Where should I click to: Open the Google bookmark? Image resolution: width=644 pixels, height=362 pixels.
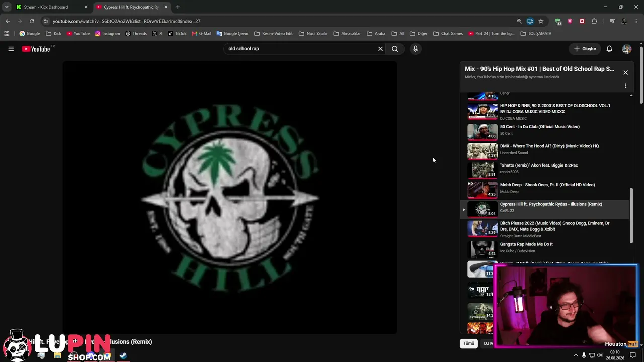pyautogui.click(x=29, y=34)
